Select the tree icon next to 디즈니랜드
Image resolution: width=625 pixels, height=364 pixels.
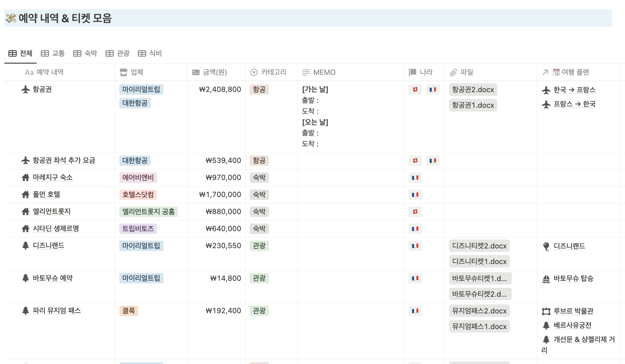tap(25, 246)
